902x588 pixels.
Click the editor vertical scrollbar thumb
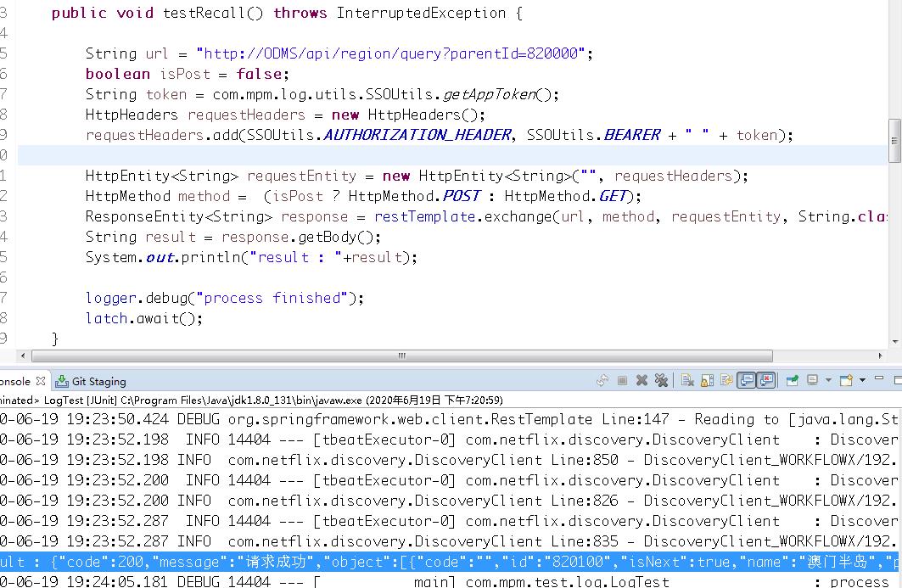click(x=894, y=140)
